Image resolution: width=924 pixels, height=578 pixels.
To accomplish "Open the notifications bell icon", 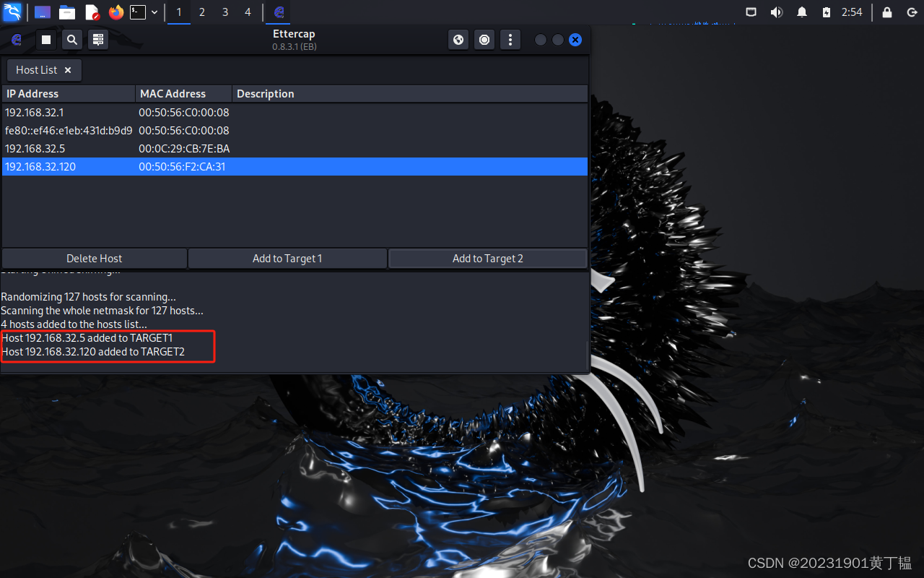I will pyautogui.click(x=802, y=12).
